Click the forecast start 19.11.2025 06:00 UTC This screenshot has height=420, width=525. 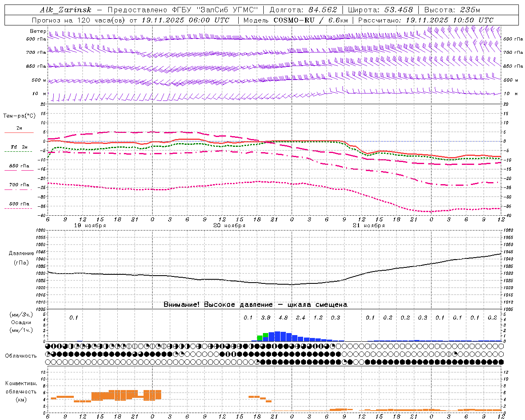tap(185, 20)
